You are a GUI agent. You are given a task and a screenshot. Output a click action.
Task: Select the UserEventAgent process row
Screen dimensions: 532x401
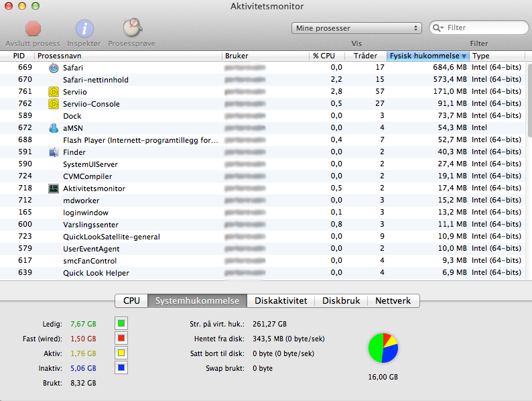tap(263, 249)
